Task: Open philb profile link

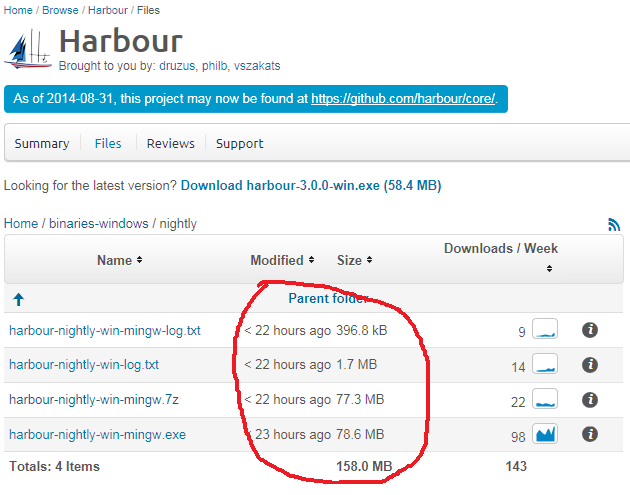Action: [215, 65]
